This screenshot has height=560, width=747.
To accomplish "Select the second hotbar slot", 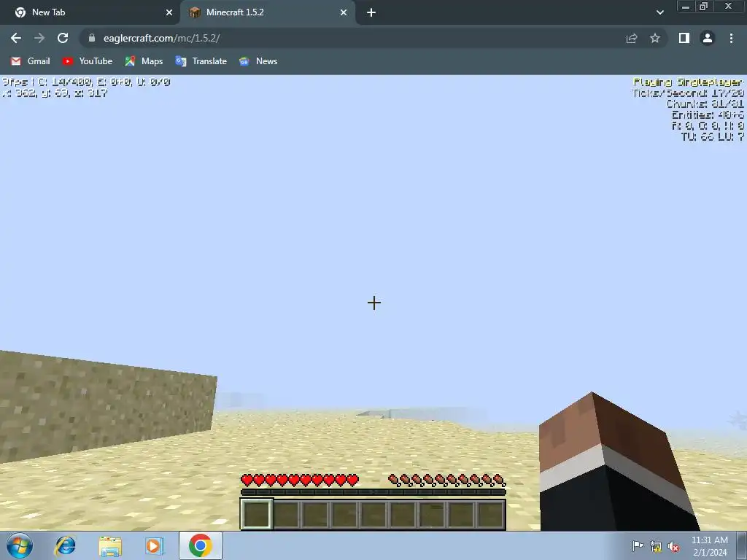I will (x=286, y=514).
